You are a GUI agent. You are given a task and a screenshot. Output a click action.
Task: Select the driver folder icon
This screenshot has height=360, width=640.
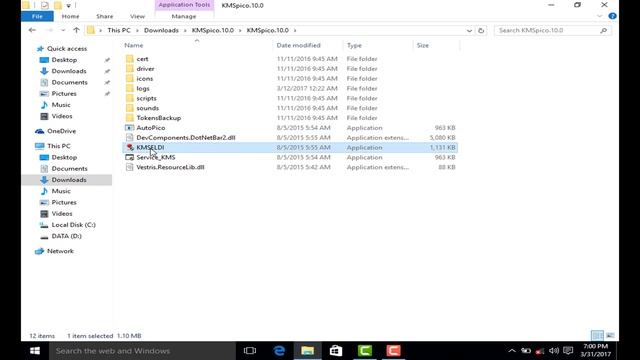[x=129, y=69]
